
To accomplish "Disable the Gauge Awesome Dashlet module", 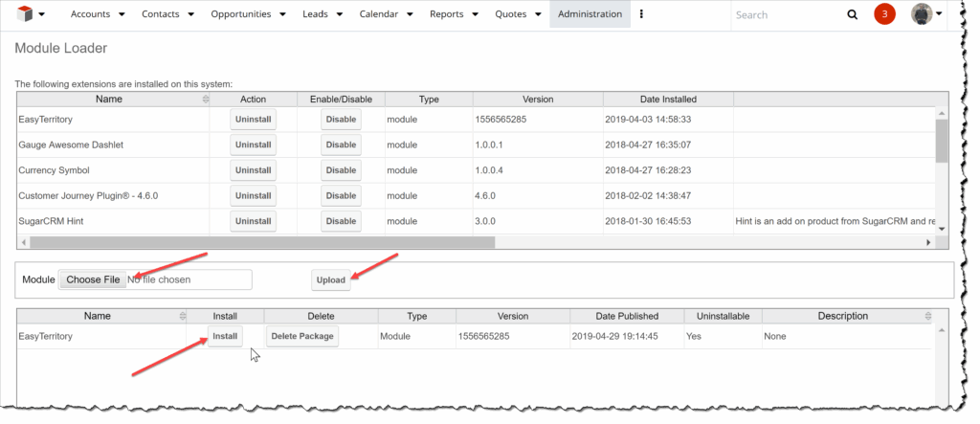I will pos(341,145).
